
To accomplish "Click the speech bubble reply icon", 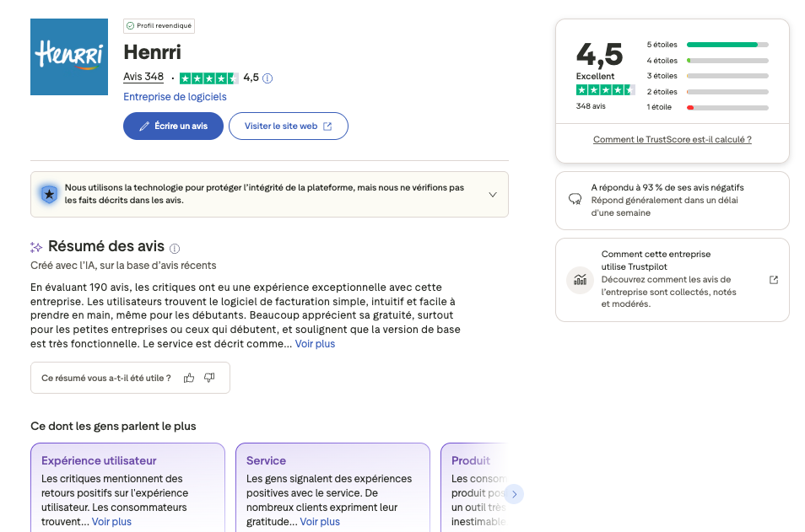I will coord(575,199).
